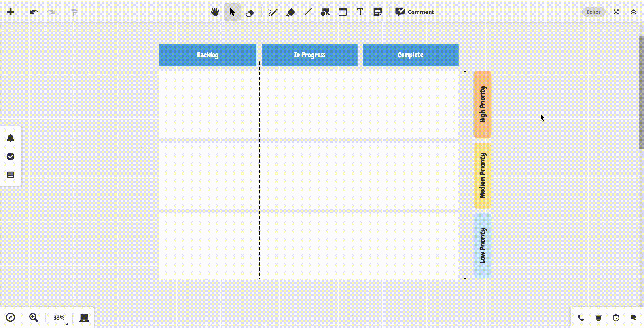644x328 pixels.
Task: Open presentation mode icon
Action: [599, 318]
